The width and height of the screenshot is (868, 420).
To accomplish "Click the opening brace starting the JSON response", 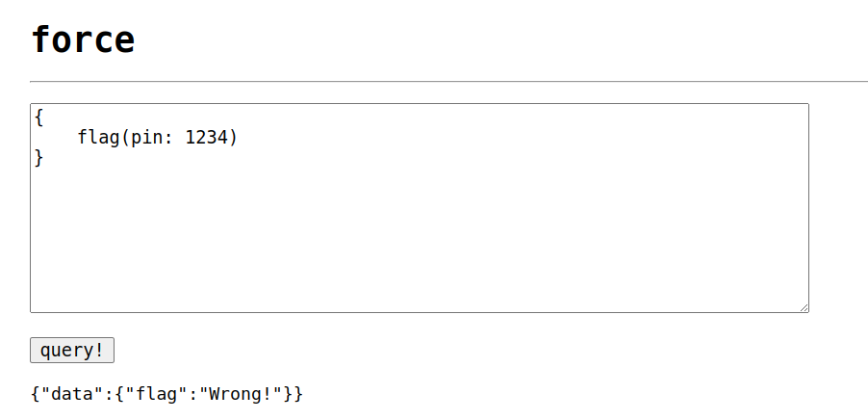I will pos(36,393).
